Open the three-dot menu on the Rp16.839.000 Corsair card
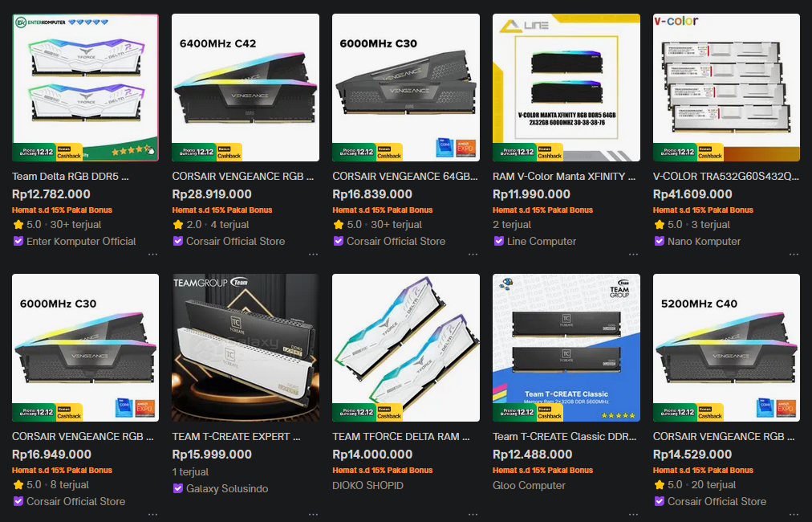This screenshot has height=522, width=812. coord(473,255)
